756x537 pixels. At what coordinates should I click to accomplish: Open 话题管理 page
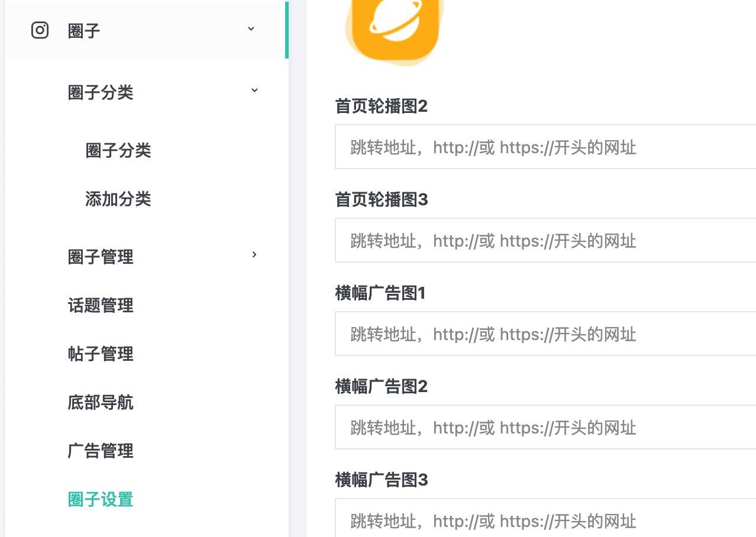click(101, 306)
